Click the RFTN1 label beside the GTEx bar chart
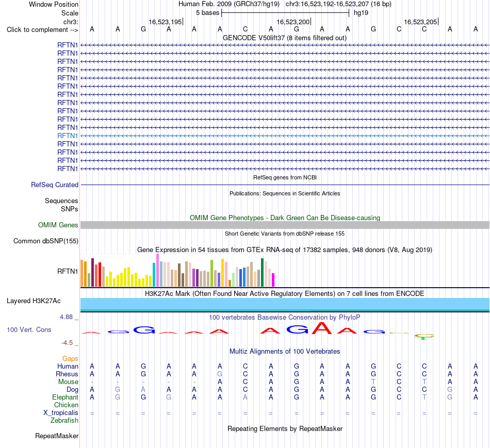This screenshot has height=448, width=490. [68, 271]
